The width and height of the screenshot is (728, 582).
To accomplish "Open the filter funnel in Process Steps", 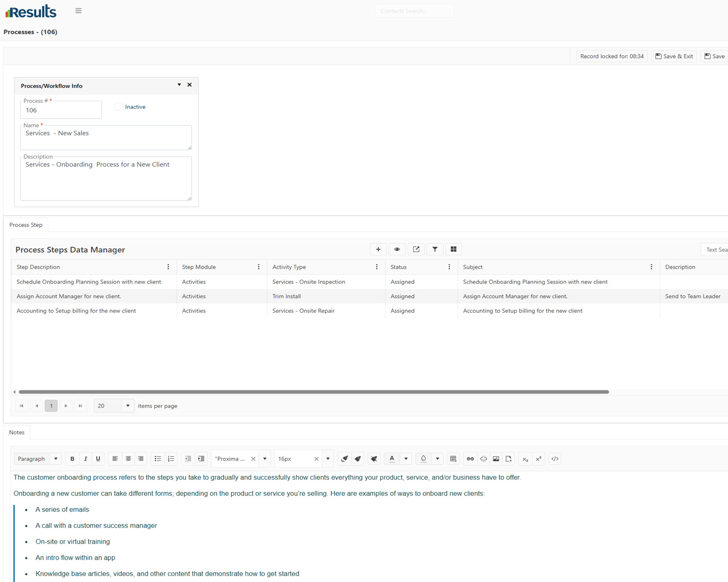I will (435, 249).
